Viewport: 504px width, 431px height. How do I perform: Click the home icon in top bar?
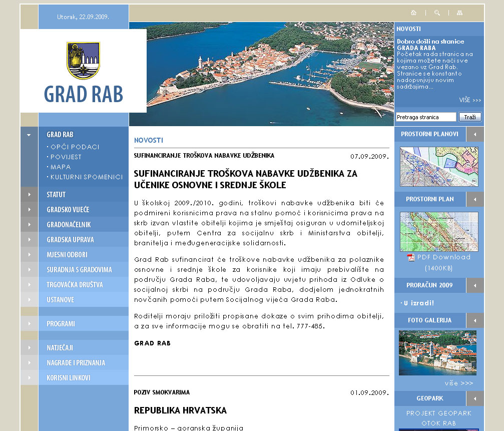click(x=413, y=13)
